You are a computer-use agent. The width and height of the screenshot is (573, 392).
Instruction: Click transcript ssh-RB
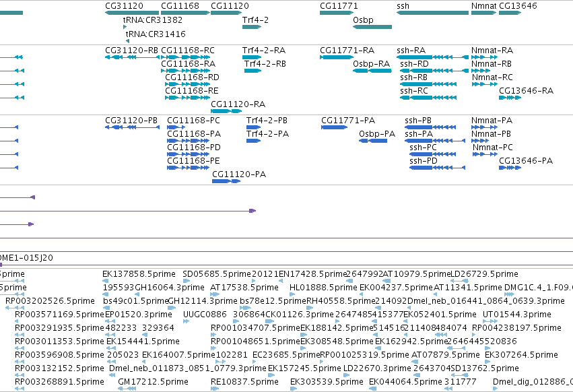click(x=413, y=77)
